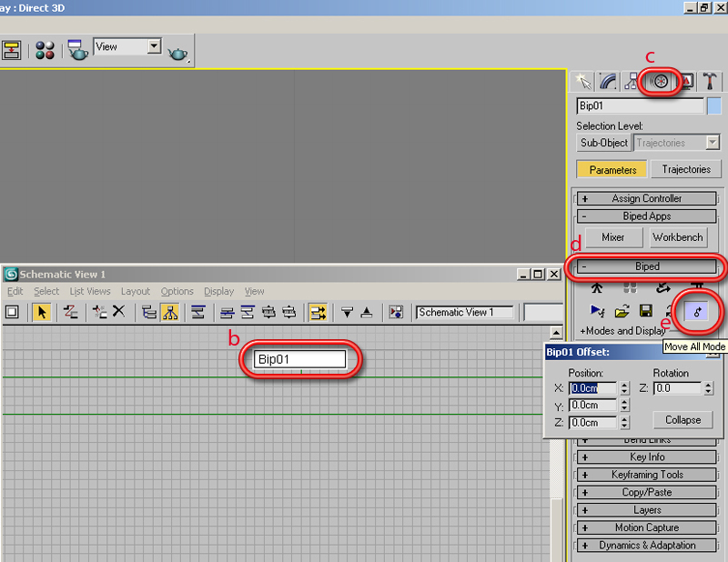The height and width of the screenshot is (562, 728).
Task: Open the Display menu in Schematic View
Action: (x=218, y=291)
